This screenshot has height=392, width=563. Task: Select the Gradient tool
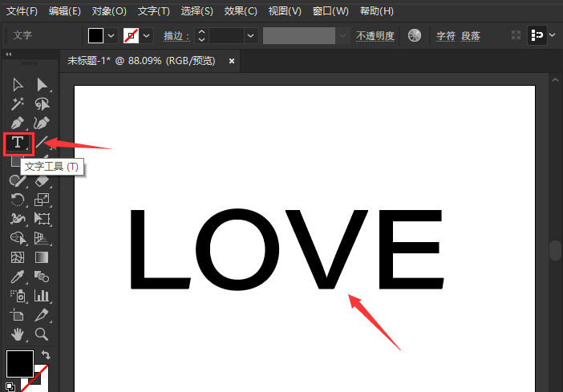[42, 257]
